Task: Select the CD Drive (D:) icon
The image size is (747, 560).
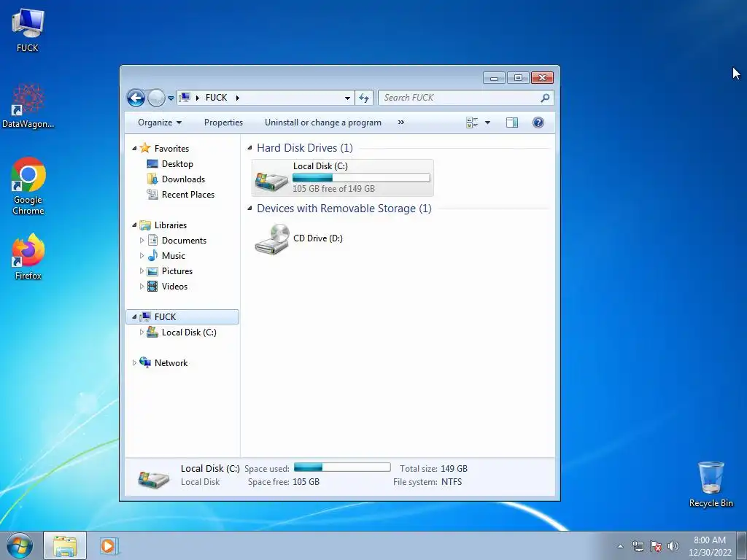Action: pyautogui.click(x=271, y=238)
